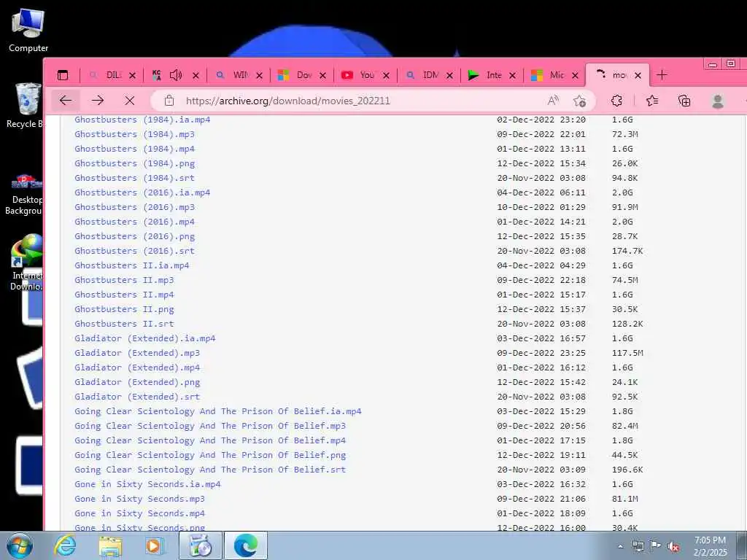Open Going Clear Prison Of Belief.mp3 link
The image size is (747, 560).
click(210, 426)
